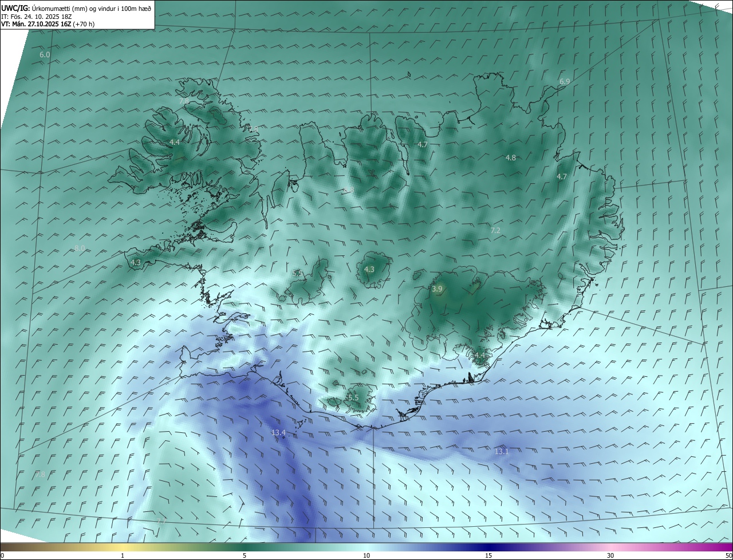
Task: Click the 3.9 value on the Vatnajökull glacier
Action: click(x=437, y=289)
